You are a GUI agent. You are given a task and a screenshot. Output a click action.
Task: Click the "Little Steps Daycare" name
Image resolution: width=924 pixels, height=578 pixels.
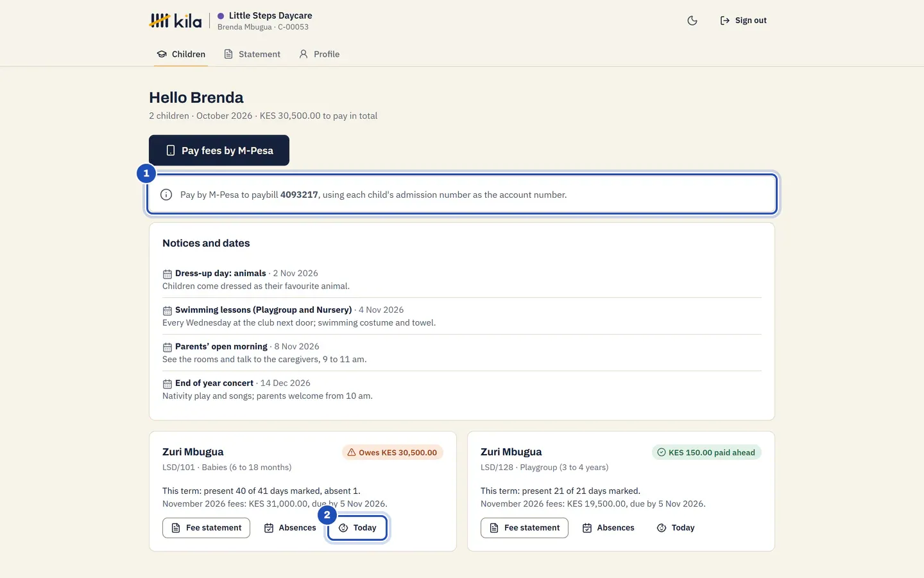(x=271, y=15)
